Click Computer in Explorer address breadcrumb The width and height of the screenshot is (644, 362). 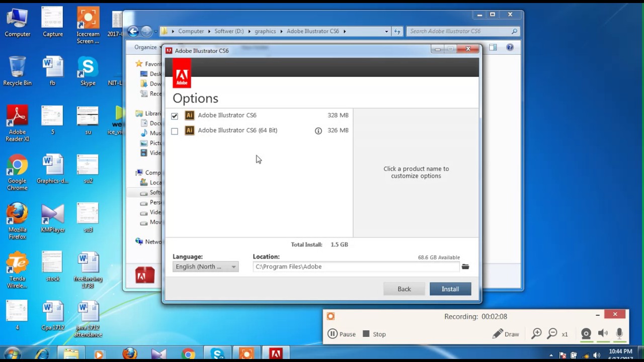coord(191,31)
